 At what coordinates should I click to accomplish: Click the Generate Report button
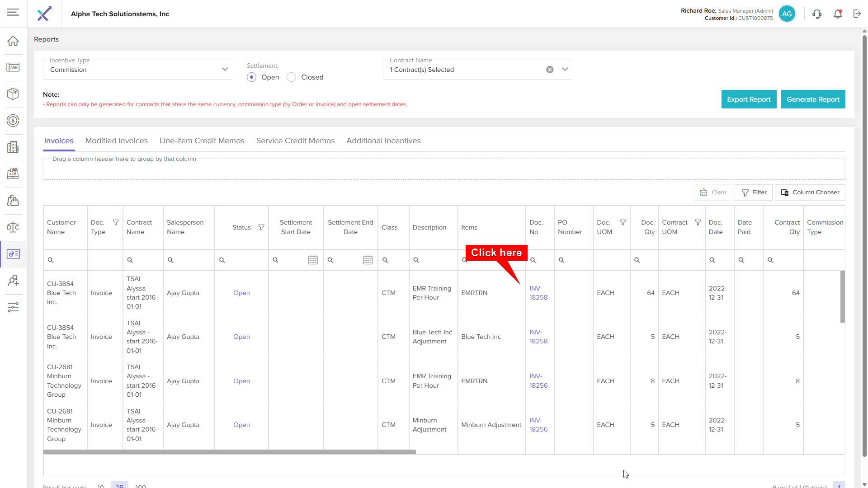click(x=813, y=99)
